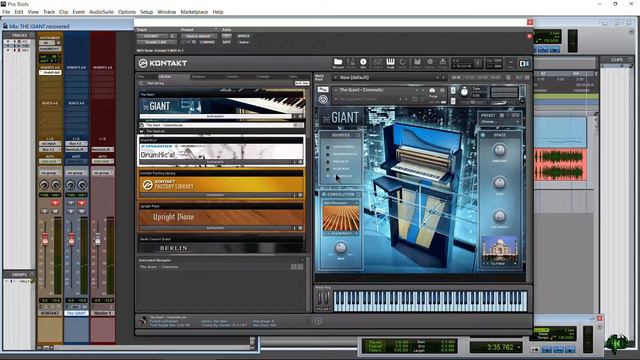Click the instrument wrench edit icon

click(323, 90)
